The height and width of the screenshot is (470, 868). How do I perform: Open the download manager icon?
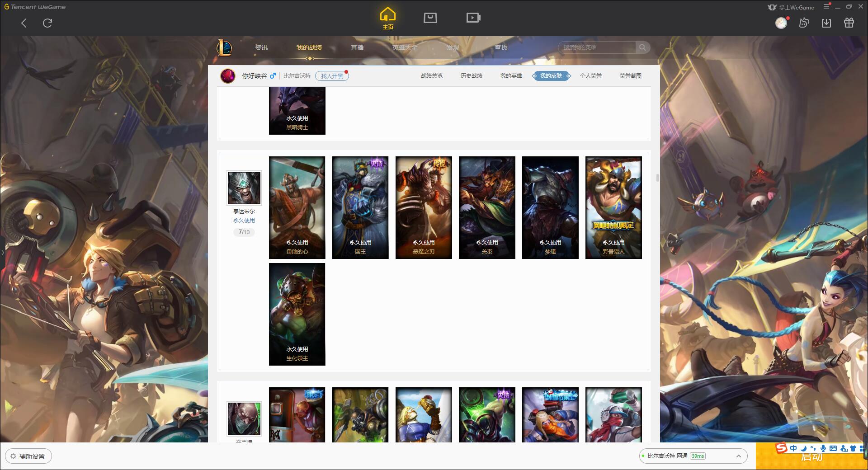[x=826, y=23]
